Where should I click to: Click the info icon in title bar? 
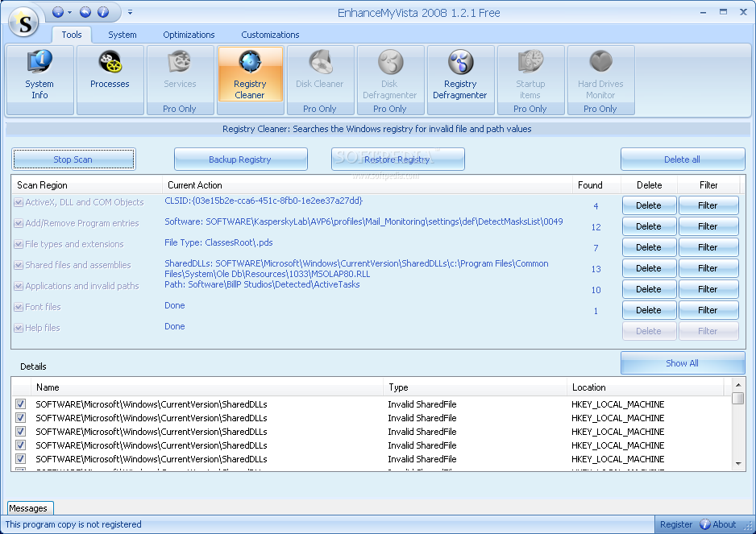(x=103, y=12)
